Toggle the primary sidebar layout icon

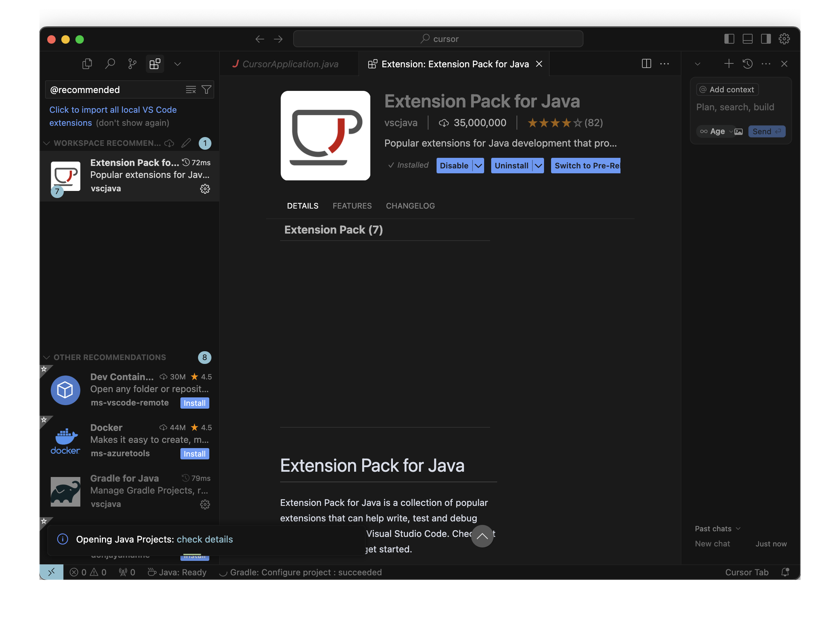tap(729, 39)
